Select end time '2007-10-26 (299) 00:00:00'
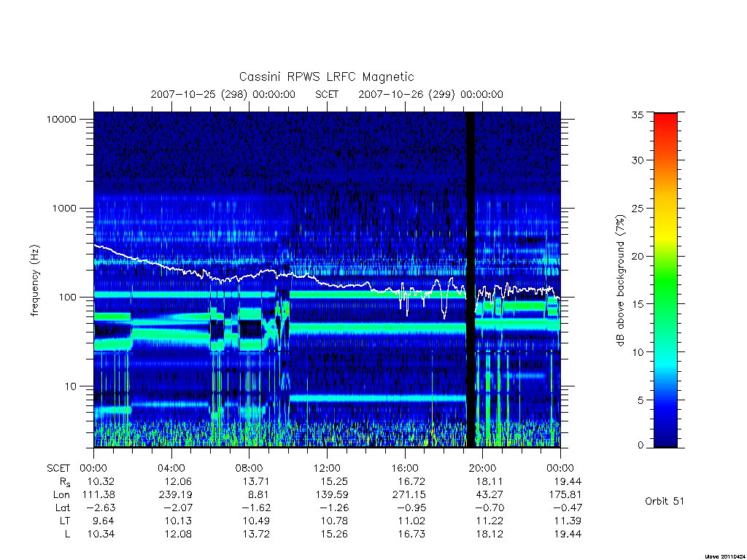The width and height of the screenshot is (747, 560). point(430,94)
